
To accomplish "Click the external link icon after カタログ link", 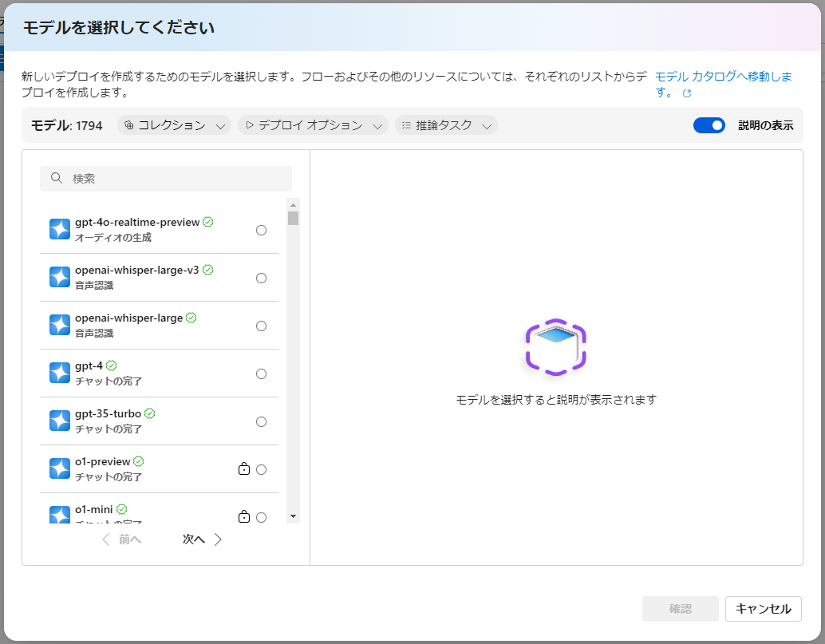I will point(687,93).
